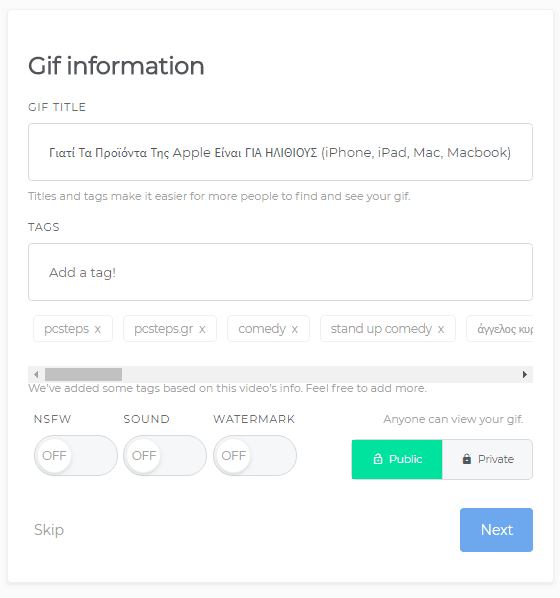The width and height of the screenshot is (560, 598).
Task: Click the Add a tag field
Action: pyautogui.click(x=280, y=272)
